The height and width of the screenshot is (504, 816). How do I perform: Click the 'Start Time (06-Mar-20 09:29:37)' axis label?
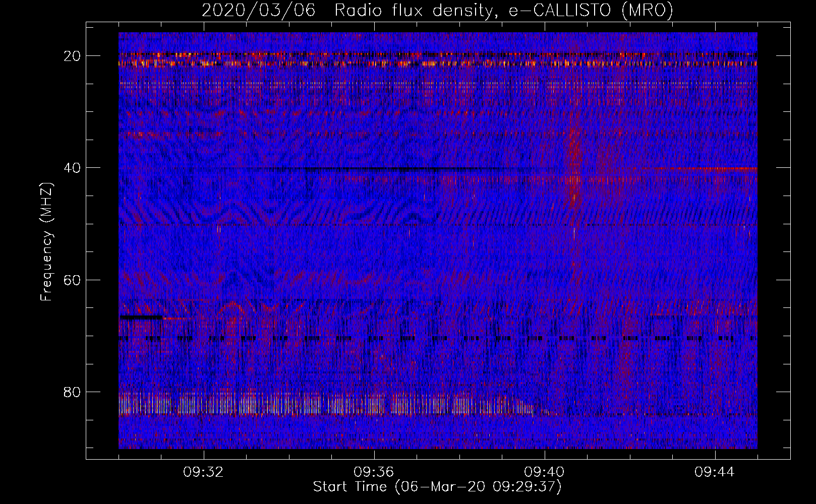point(437,487)
